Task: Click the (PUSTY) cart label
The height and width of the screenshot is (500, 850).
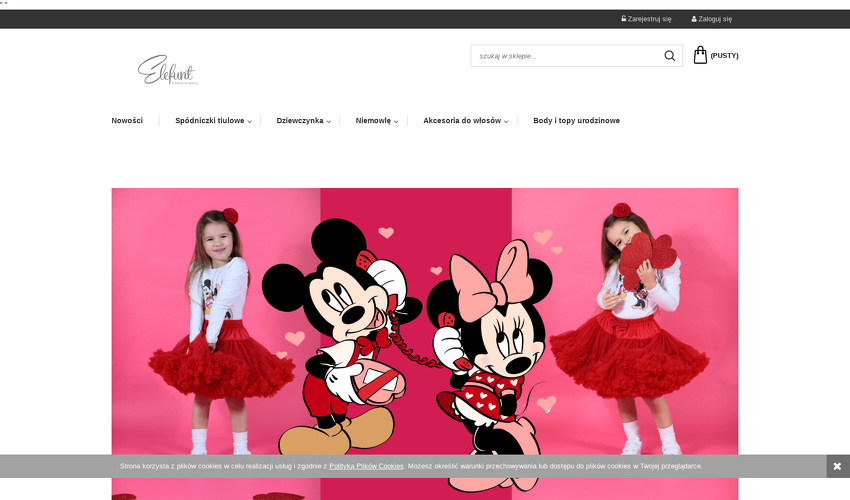Action: [x=724, y=55]
